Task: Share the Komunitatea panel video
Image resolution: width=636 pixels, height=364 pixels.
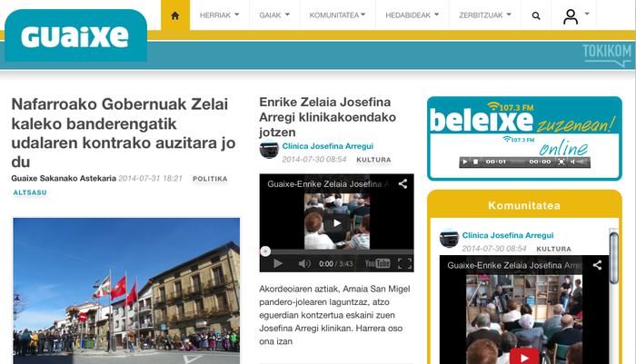Action: 597,265
